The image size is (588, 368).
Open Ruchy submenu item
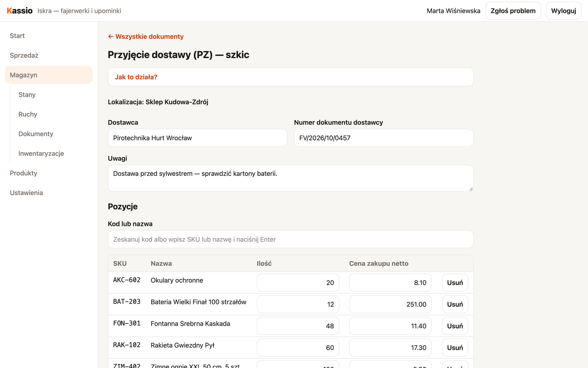coord(53,114)
